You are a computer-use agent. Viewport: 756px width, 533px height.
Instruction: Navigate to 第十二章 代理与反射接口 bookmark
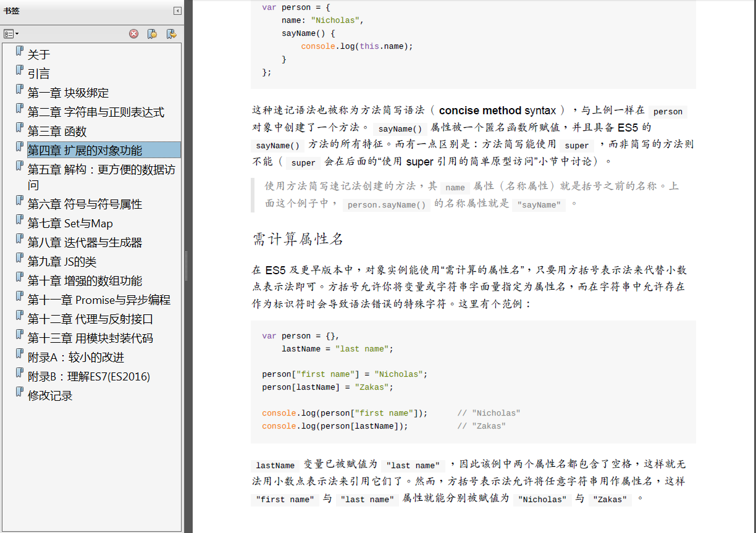coord(90,319)
